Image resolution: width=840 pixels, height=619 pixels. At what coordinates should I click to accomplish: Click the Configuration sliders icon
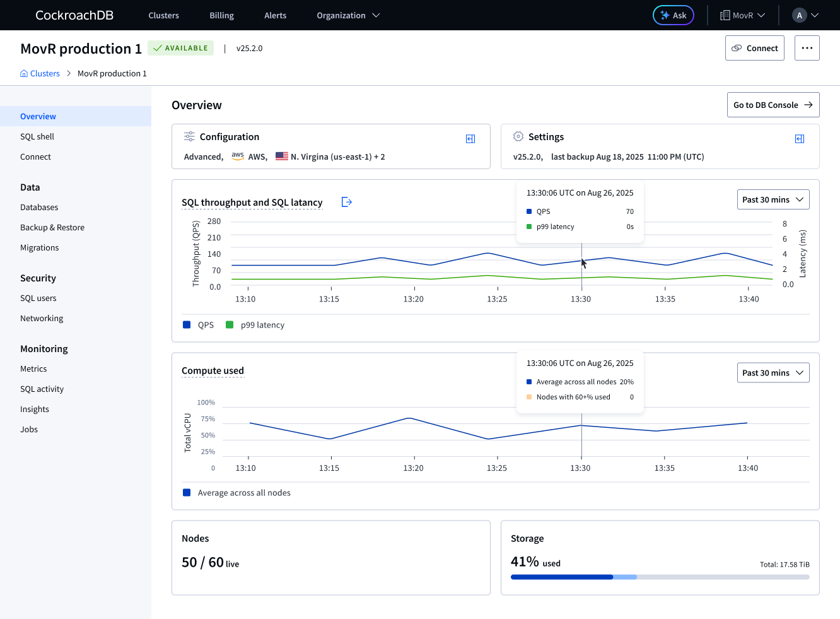coord(189,136)
